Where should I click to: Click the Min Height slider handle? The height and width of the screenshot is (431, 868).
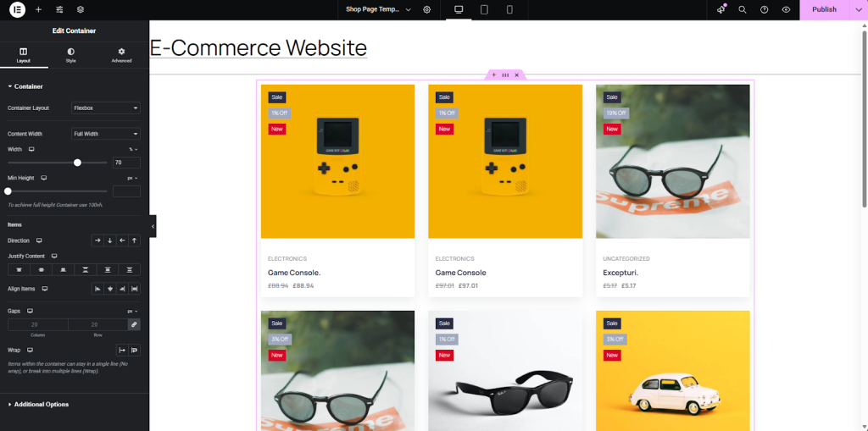click(x=8, y=191)
